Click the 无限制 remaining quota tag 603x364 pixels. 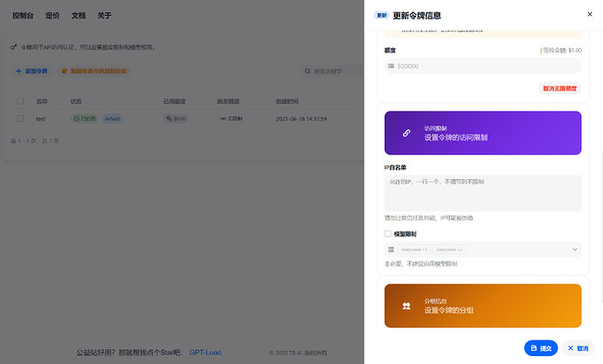(232, 119)
